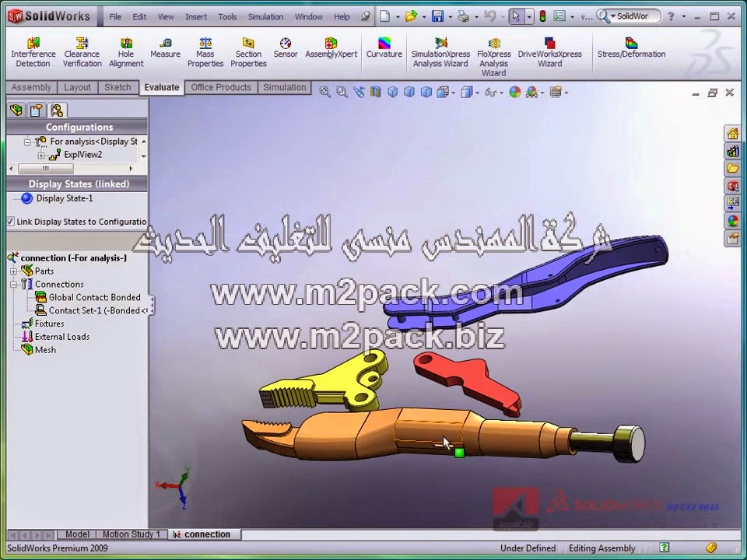The height and width of the screenshot is (560, 747).
Task: Select Mesh in the study tree
Action: click(x=39, y=350)
